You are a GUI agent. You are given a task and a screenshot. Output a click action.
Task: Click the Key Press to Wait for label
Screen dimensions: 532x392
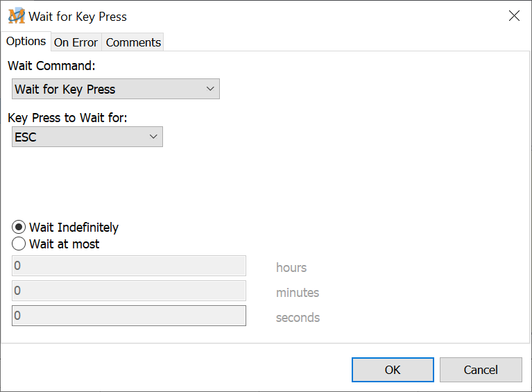[x=68, y=118]
